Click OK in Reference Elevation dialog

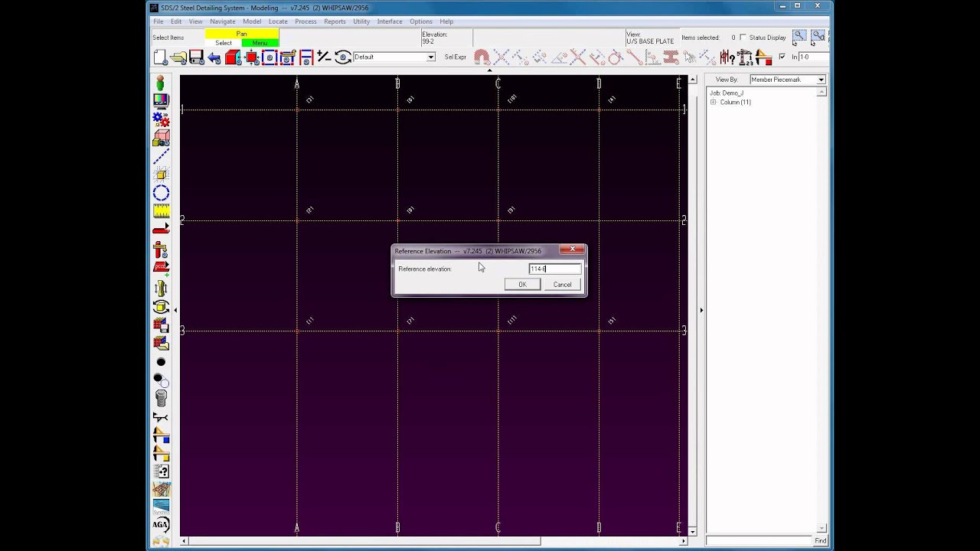click(522, 285)
